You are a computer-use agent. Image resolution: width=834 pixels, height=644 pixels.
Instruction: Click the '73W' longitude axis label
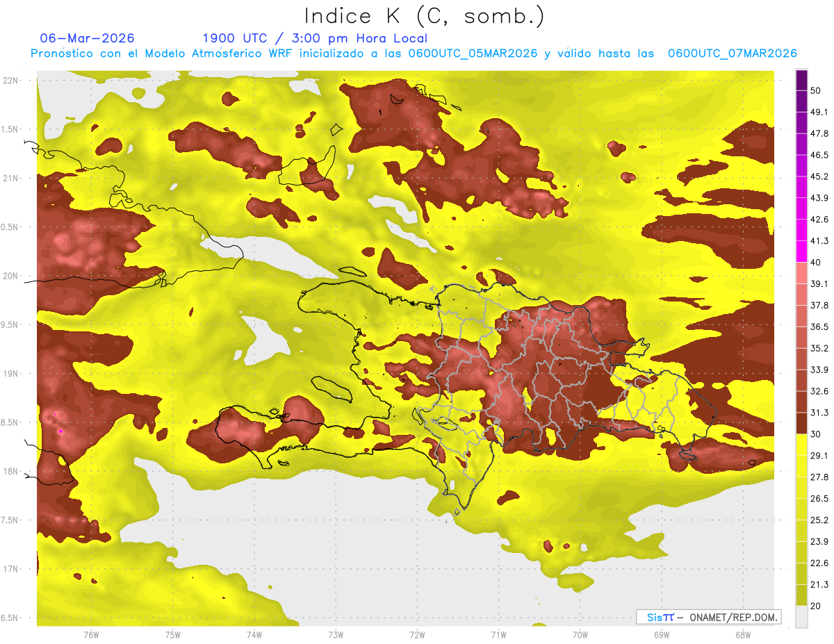tap(336, 635)
